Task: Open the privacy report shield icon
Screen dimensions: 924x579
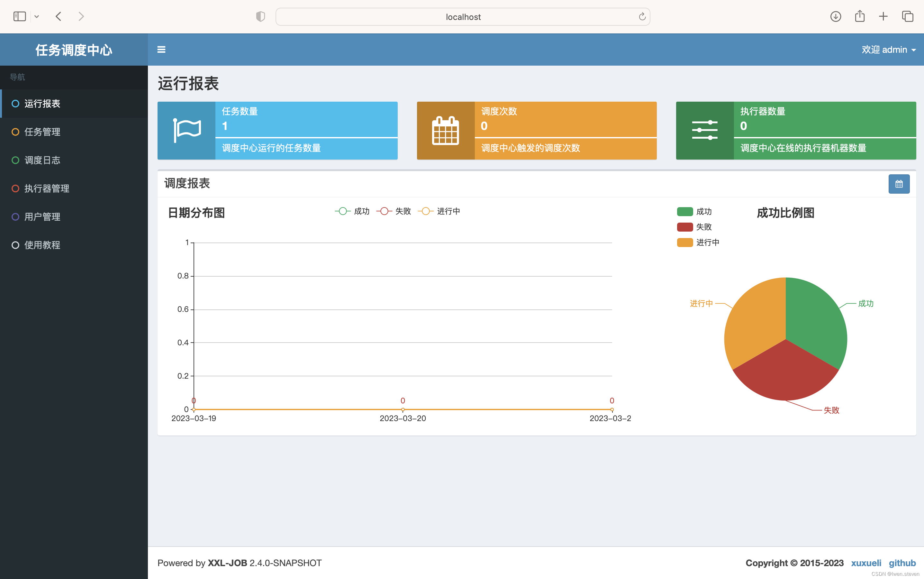Action: tap(260, 16)
